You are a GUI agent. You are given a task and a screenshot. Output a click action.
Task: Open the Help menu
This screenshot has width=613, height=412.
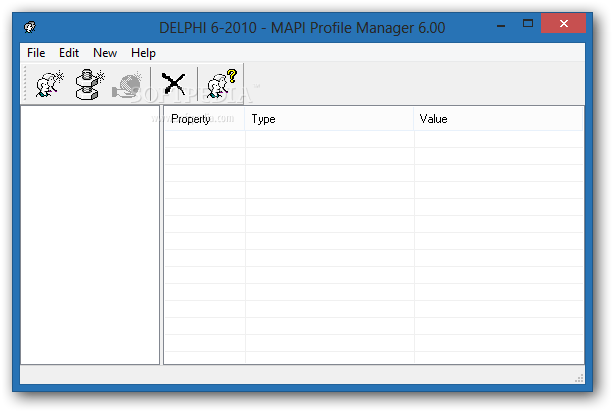point(143,53)
